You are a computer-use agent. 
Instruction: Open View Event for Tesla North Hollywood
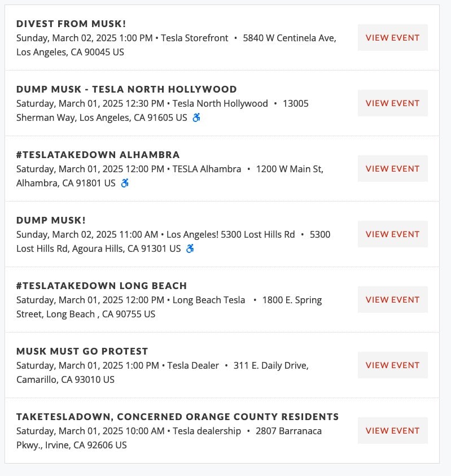click(392, 103)
